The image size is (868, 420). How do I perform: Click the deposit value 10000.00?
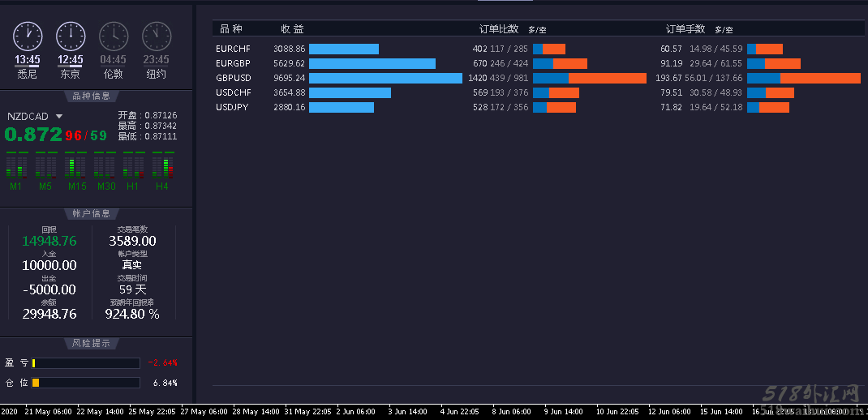tap(49, 265)
